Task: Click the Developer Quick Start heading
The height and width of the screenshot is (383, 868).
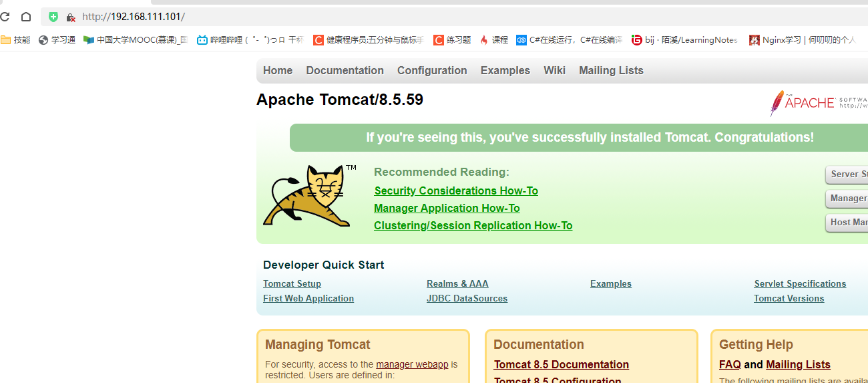Action: tap(323, 265)
